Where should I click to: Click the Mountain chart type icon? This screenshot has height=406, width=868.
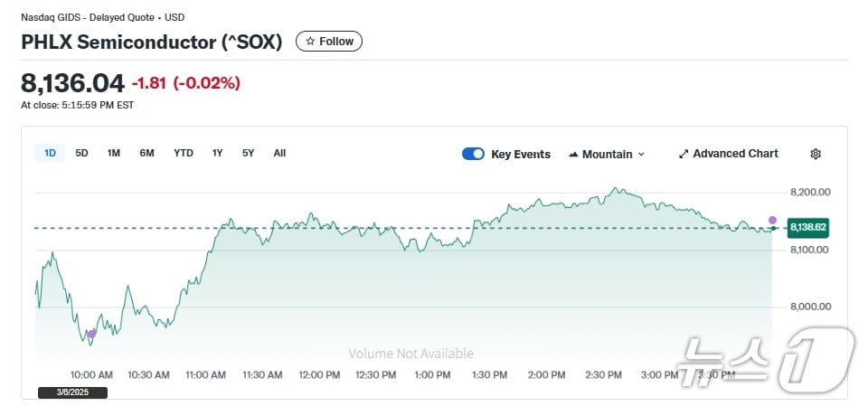(573, 155)
